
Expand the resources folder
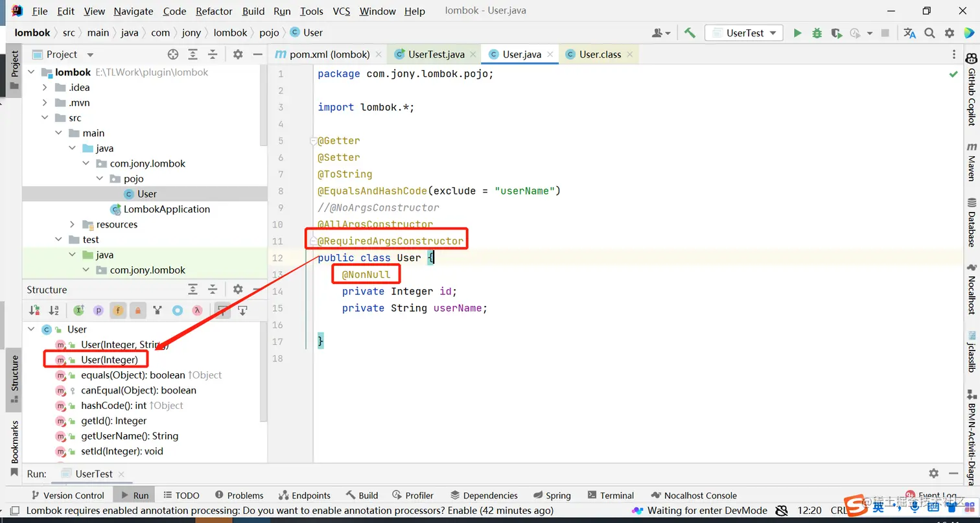73,224
